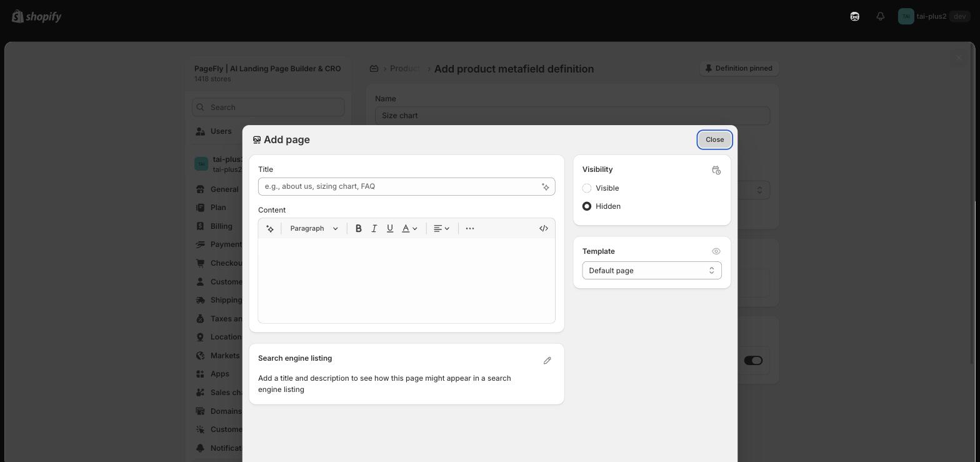The width and height of the screenshot is (980, 462).
Task: Close the Add page dialog
Action: click(714, 139)
